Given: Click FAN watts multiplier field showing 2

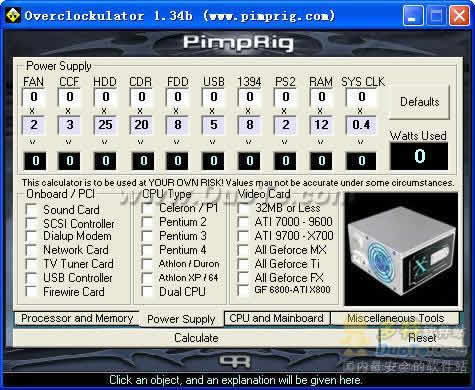Looking at the screenshot, I should 34,125.
